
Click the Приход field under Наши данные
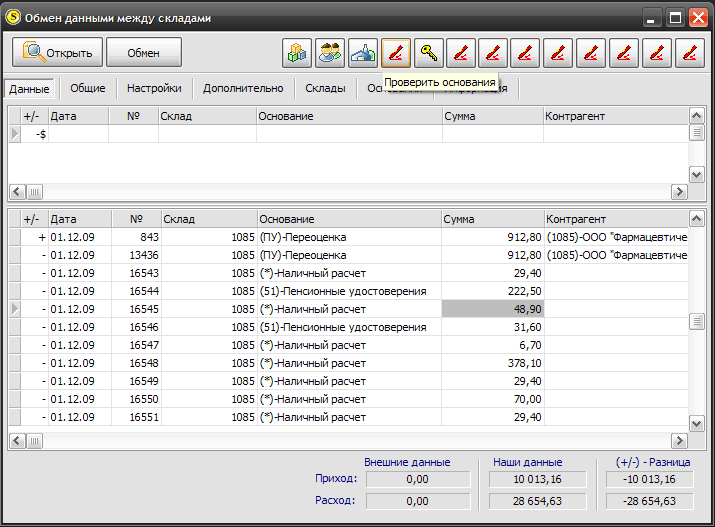tap(538, 479)
